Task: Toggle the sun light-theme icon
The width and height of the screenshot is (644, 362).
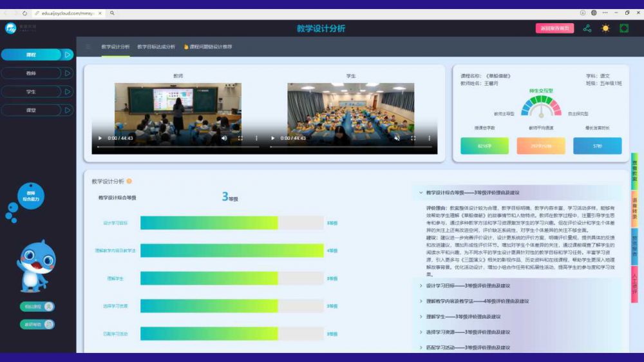Action: tap(605, 28)
